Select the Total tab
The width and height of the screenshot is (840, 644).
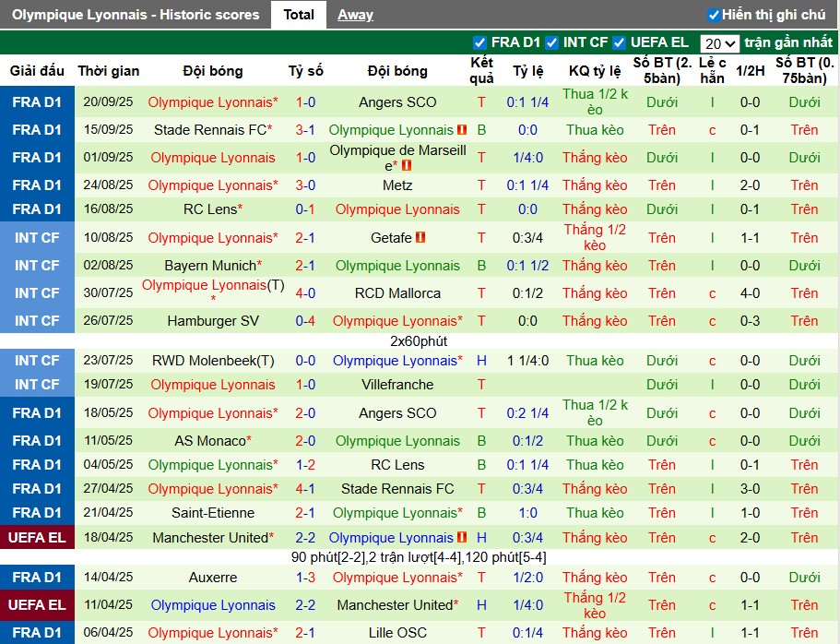299,15
